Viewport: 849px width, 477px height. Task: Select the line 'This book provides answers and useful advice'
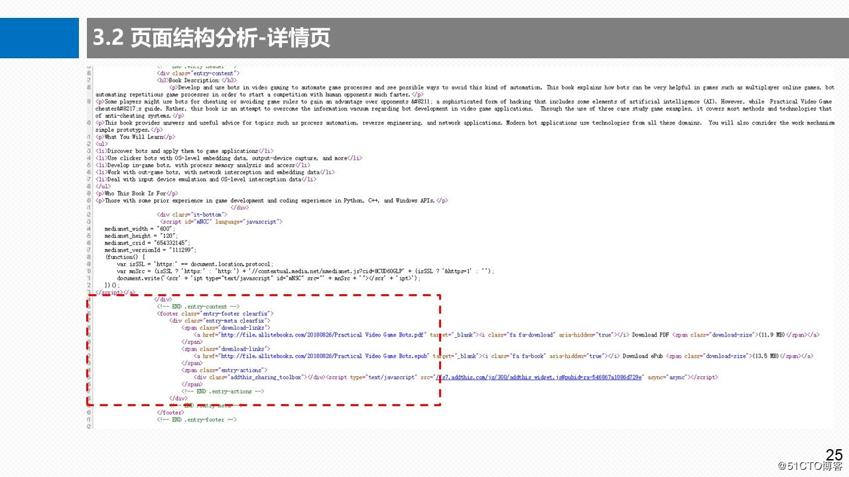coord(465,123)
